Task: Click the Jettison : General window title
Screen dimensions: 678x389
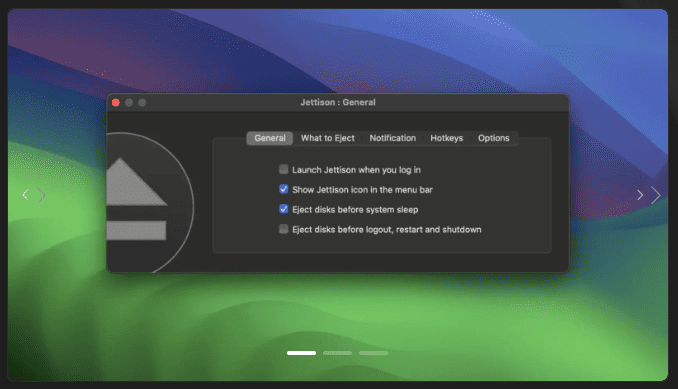Action: 338,102
